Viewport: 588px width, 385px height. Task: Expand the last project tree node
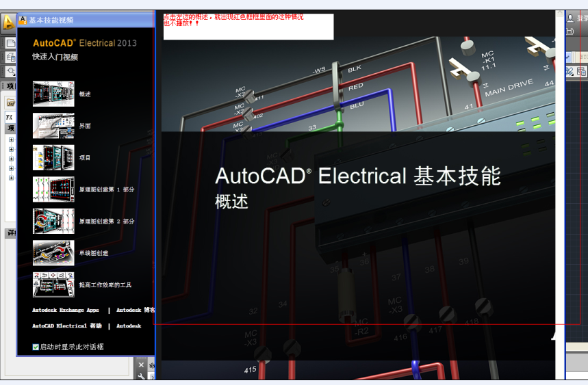click(11, 178)
